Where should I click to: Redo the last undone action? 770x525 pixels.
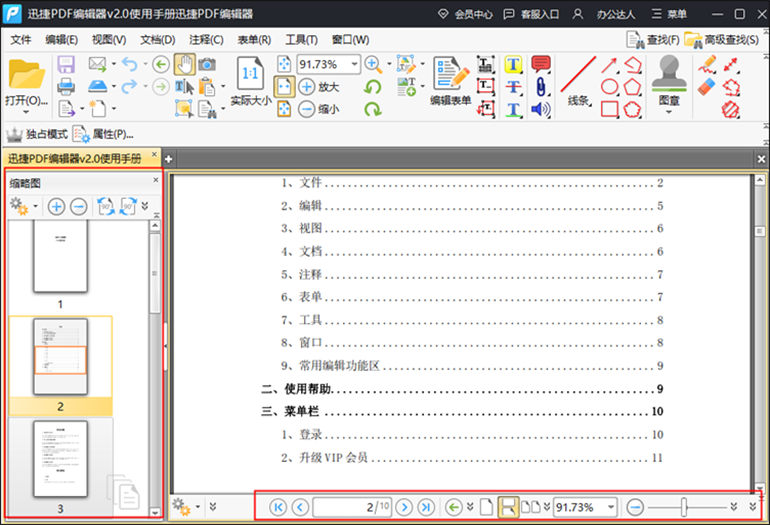[x=129, y=86]
